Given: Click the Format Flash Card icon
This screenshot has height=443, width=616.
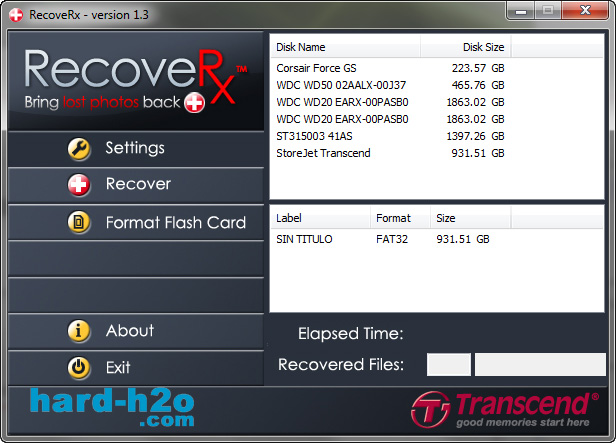Looking at the screenshot, I should tap(79, 222).
